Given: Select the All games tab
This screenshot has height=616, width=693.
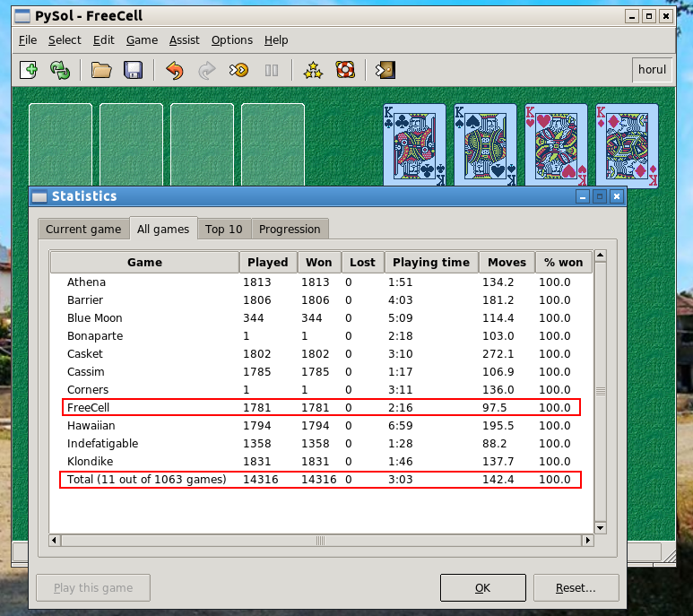Looking at the screenshot, I should [163, 229].
